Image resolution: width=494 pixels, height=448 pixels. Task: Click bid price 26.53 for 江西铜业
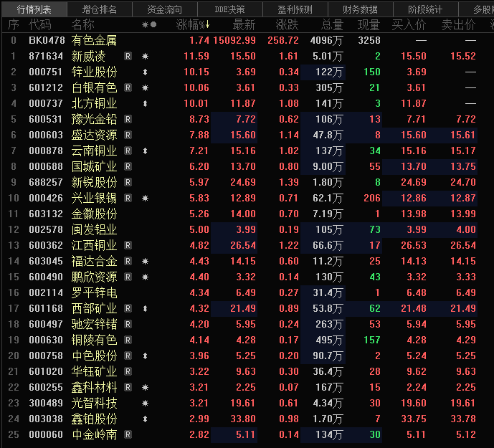[414, 245]
